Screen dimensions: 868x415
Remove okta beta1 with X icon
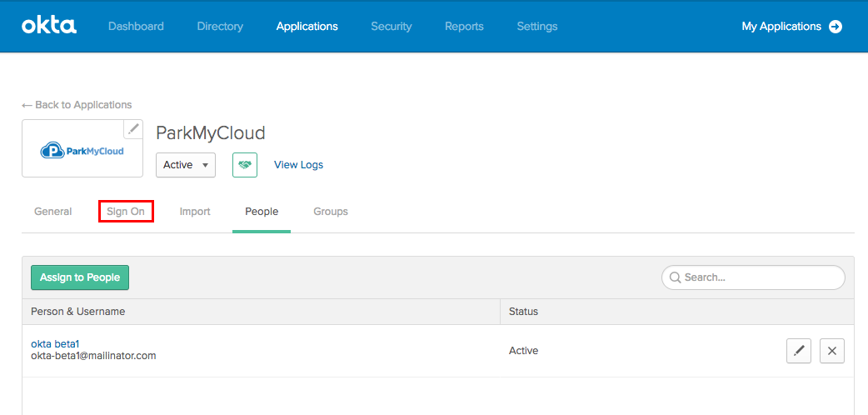coord(832,351)
